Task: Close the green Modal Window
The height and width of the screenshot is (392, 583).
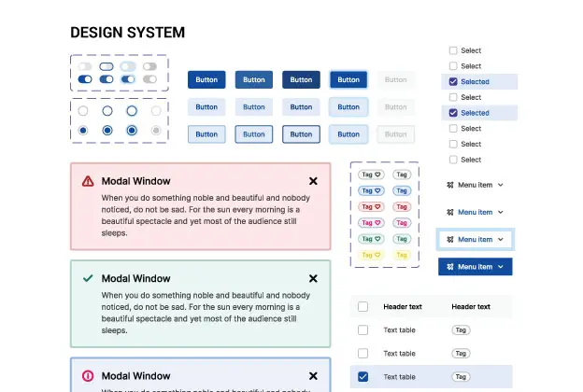Action: pyautogui.click(x=313, y=278)
